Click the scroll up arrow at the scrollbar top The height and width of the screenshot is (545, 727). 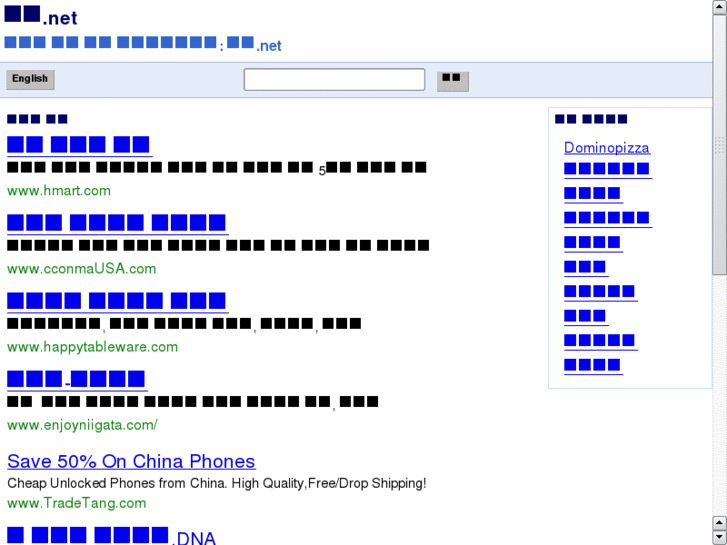pos(719,7)
